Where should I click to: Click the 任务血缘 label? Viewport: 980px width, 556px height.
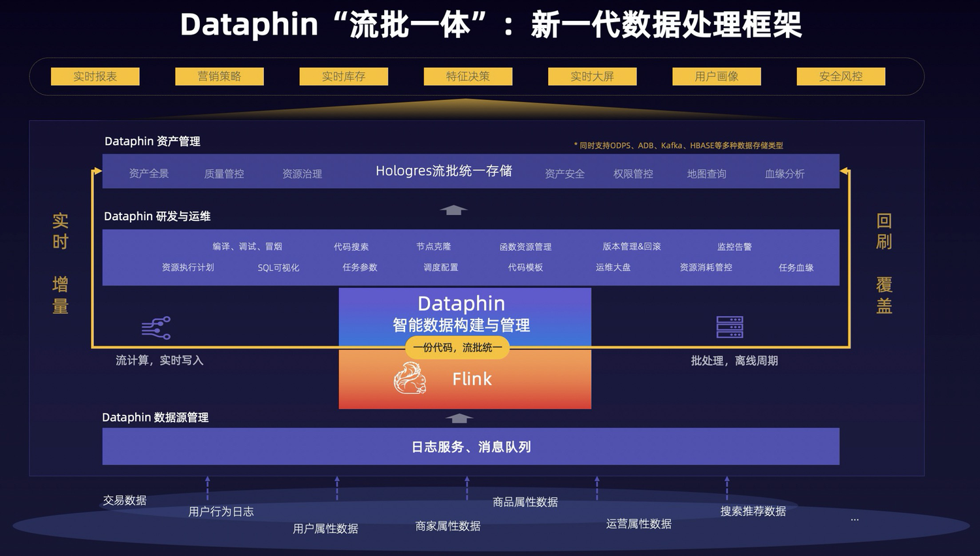pyautogui.click(x=796, y=267)
